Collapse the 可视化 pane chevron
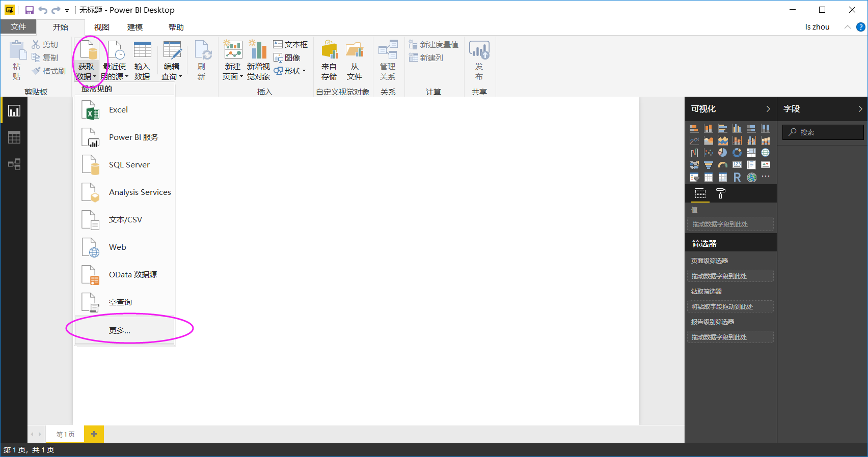The height and width of the screenshot is (457, 868). pyautogui.click(x=768, y=109)
